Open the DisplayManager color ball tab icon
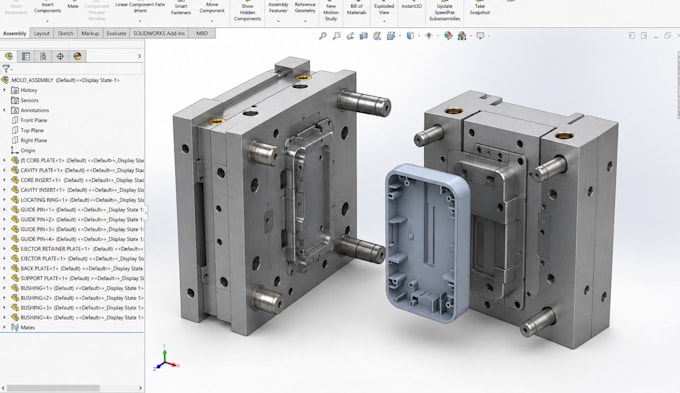 tap(77, 56)
